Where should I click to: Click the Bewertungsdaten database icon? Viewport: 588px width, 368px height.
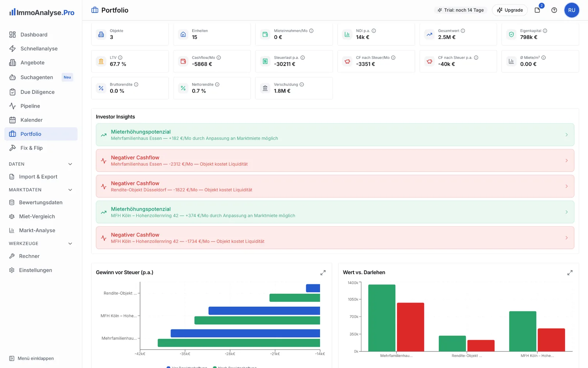click(12, 202)
